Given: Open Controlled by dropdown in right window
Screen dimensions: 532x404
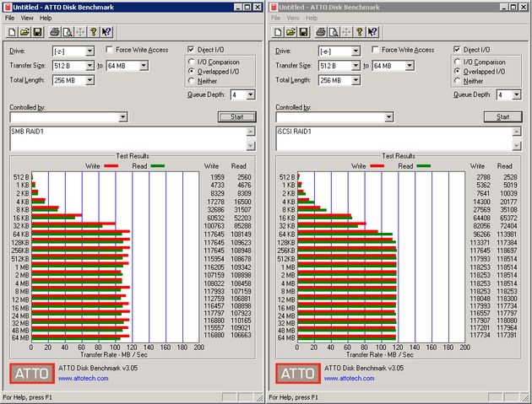Looking at the screenshot, I should (388, 117).
